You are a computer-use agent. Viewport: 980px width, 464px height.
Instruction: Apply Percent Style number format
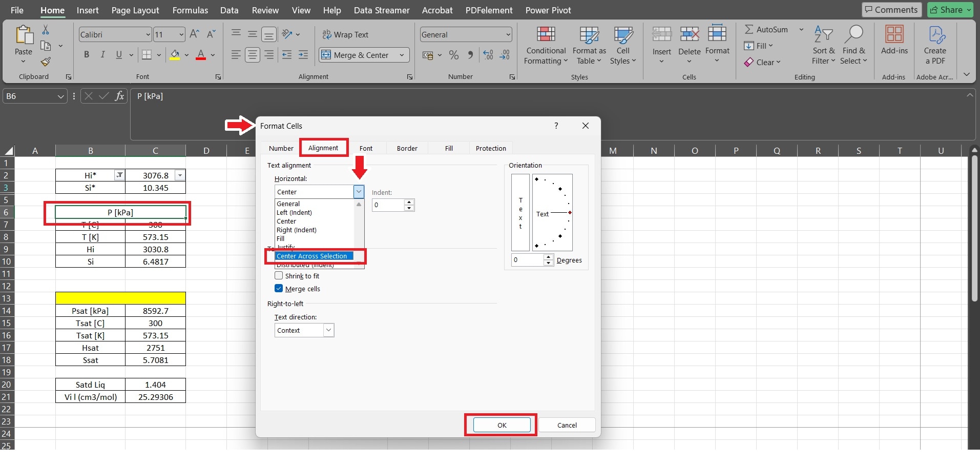(454, 55)
